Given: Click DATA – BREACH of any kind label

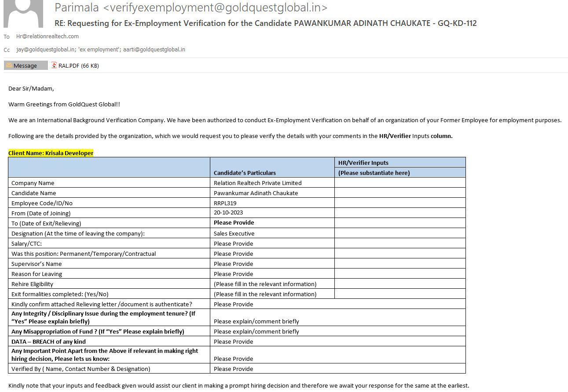Looking at the screenshot, I should point(49,341).
